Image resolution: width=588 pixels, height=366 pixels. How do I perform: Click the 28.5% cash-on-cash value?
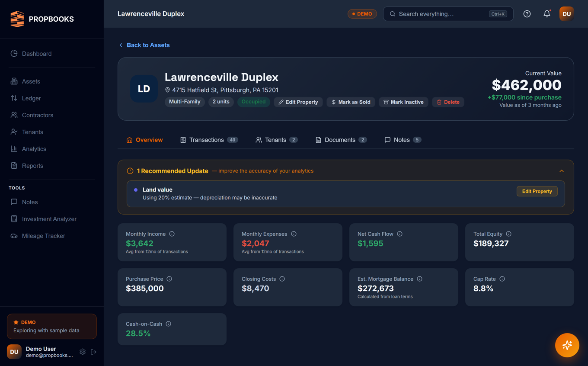[x=138, y=334]
